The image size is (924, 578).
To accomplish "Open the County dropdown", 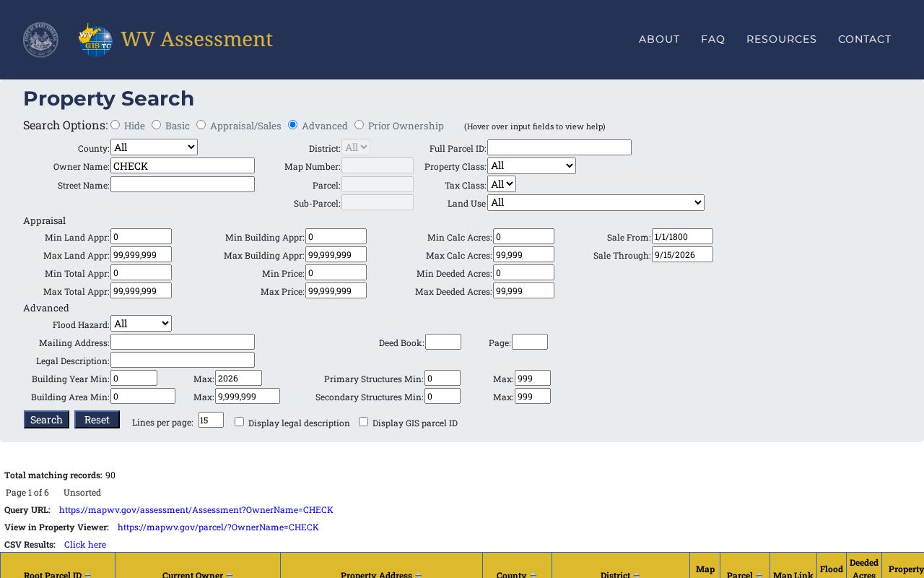I will click(154, 147).
